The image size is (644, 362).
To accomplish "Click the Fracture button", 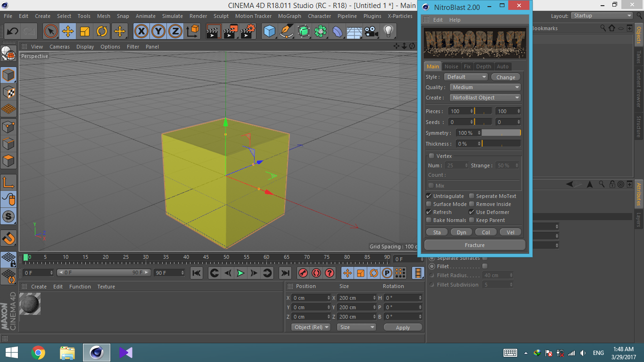I will click(x=475, y=245).
